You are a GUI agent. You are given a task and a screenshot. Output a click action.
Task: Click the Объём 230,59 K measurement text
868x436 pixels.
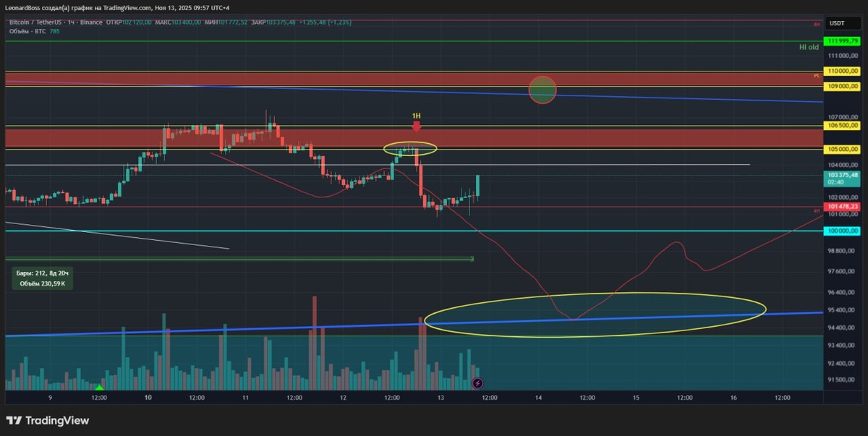click(43, 284)
